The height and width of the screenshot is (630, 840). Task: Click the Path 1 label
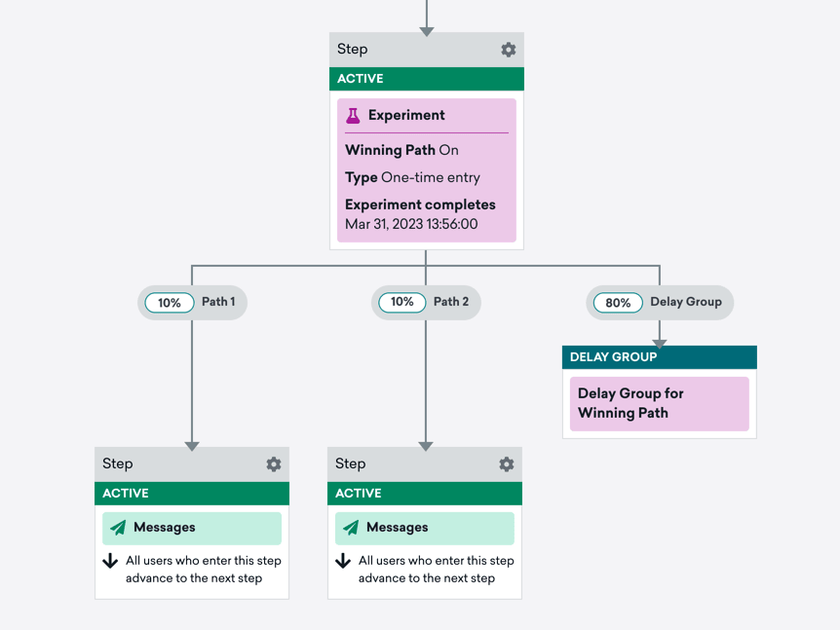point(218,302)
